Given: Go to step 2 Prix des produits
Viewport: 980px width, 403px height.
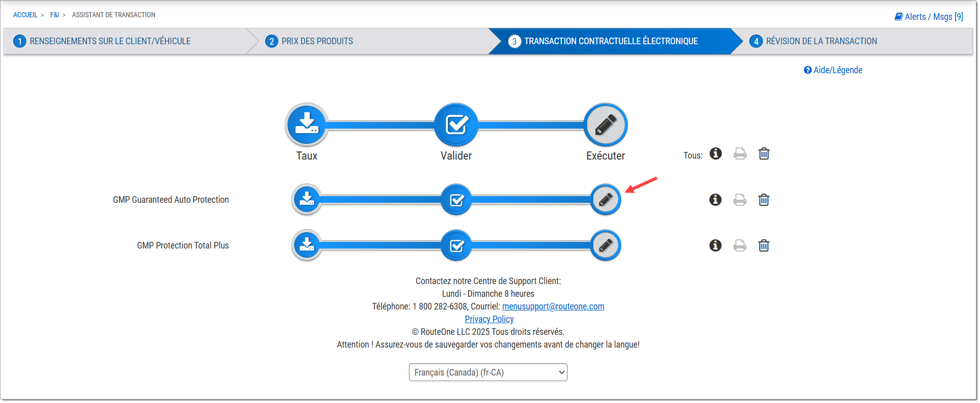Looking at the screenshot, I should coord(317,41).
